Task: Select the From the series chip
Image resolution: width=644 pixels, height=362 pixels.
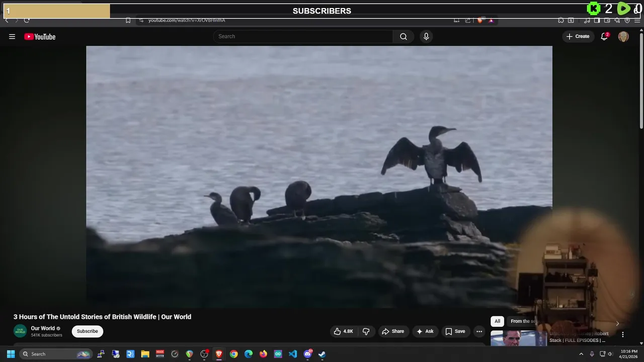Action: [x=523, y=321]
